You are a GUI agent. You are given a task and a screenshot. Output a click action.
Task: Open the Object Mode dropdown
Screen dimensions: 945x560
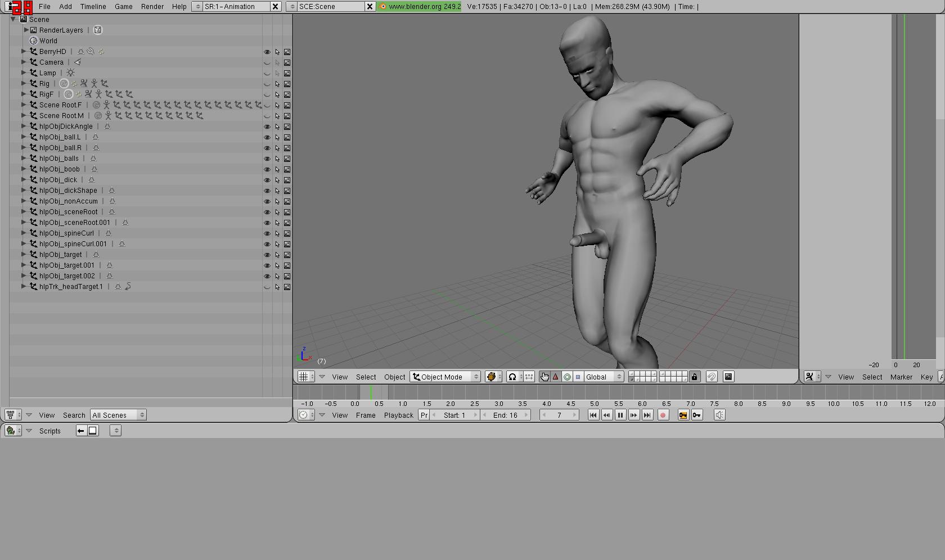(x=445, y=377)
